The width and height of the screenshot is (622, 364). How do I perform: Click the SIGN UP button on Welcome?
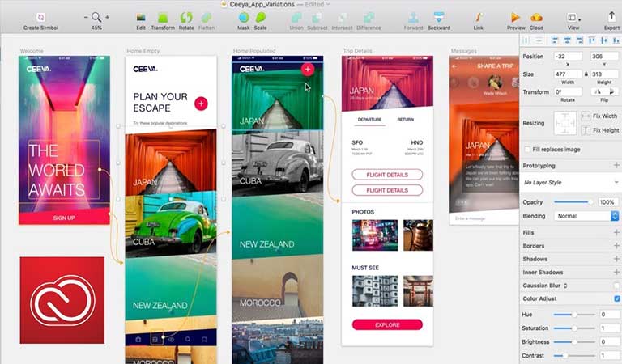coord(64,218)
